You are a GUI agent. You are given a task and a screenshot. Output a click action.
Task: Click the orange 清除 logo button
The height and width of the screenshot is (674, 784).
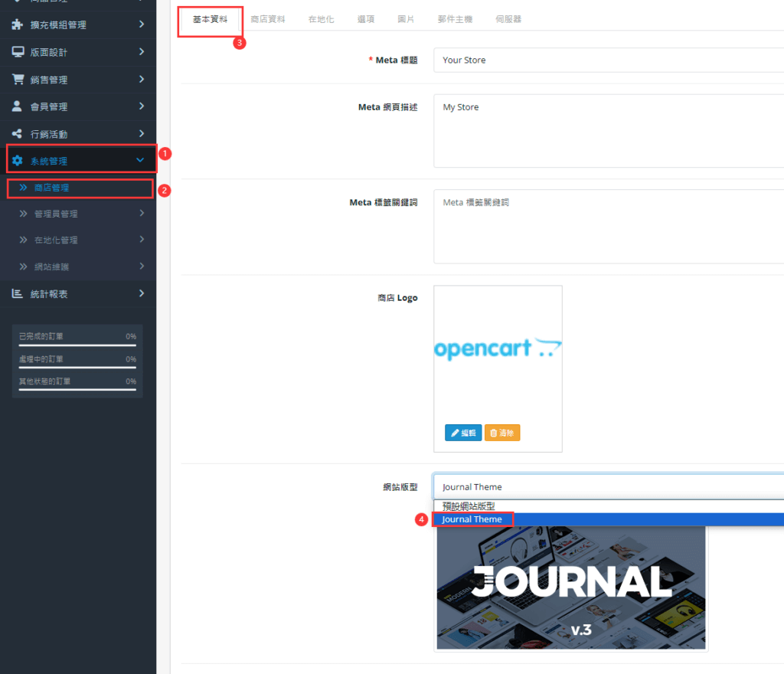(502, 433)
